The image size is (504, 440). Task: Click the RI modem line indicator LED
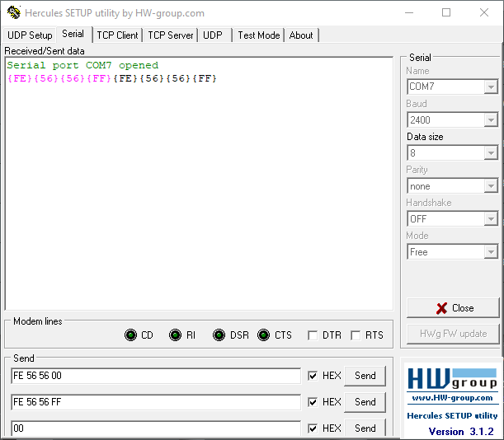175,335
